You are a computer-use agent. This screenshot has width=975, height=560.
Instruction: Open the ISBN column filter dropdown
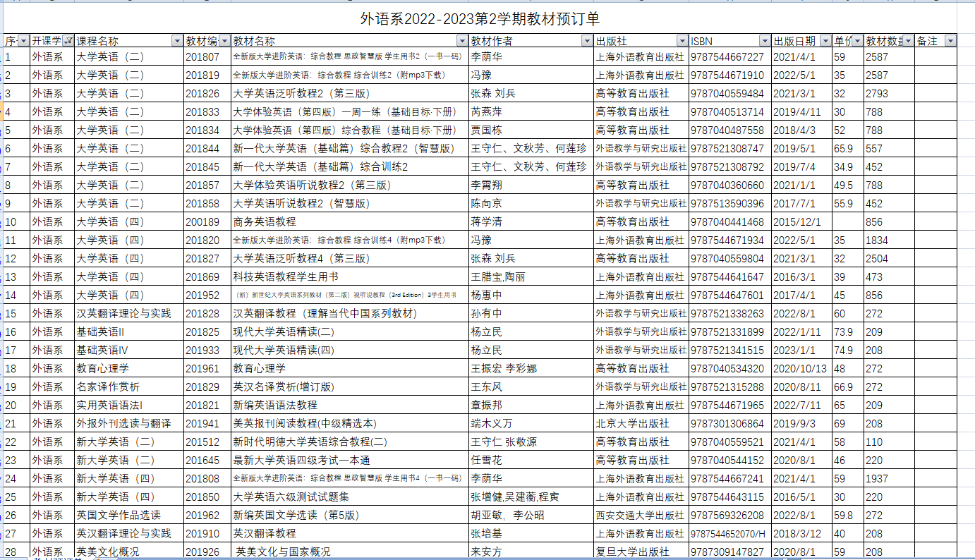pyautogui.click(x=765, y=41)
